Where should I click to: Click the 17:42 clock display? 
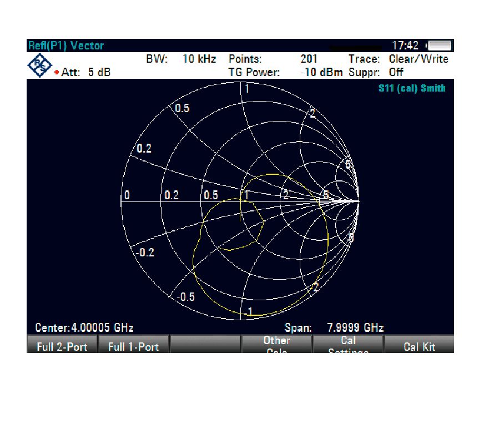click(405, 46)
